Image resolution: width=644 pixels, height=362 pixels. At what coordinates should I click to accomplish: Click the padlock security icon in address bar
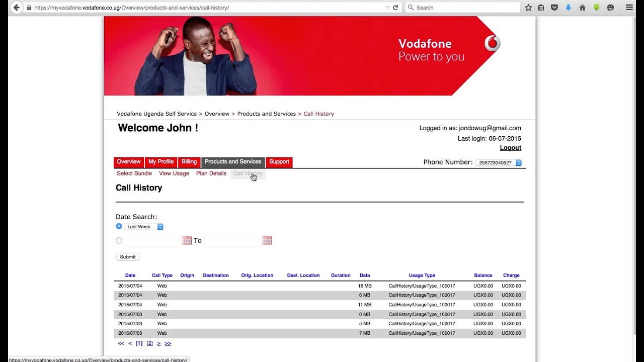pyautogui.click(x=29, y=8)
